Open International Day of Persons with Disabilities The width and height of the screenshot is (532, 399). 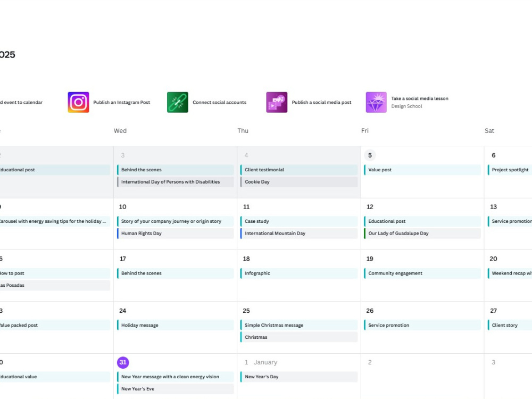pos(176,182)
